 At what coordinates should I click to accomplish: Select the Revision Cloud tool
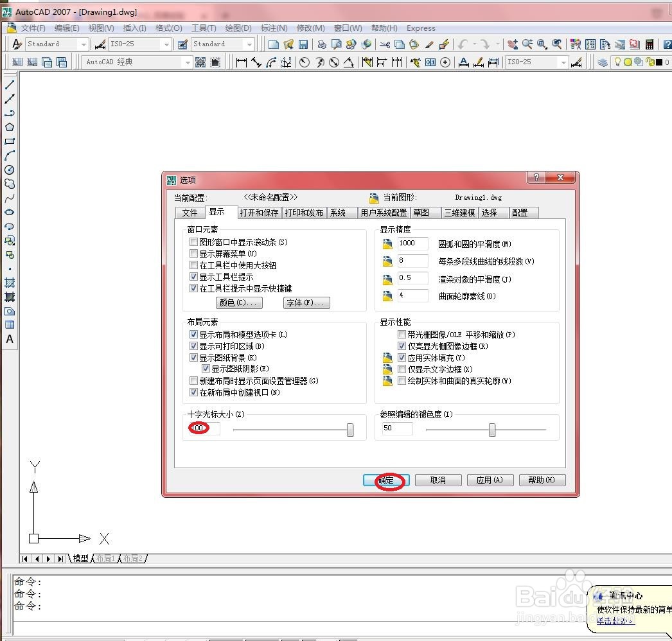point(10,184)
